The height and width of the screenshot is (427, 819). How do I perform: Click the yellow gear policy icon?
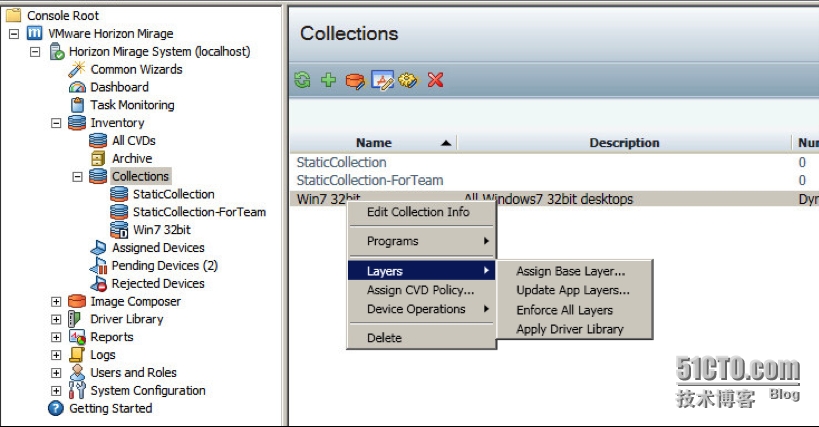(x=408, y=80)
